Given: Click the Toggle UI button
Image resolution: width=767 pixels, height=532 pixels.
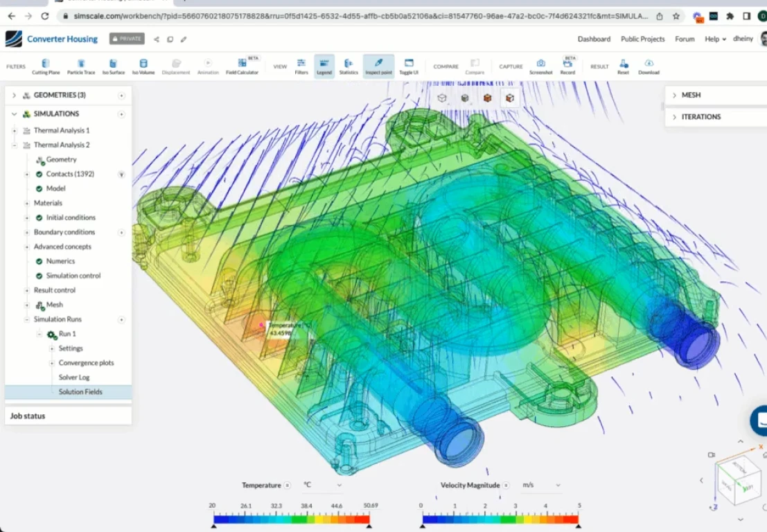Looking at the screenshot, I should click(x=409, y=66).
